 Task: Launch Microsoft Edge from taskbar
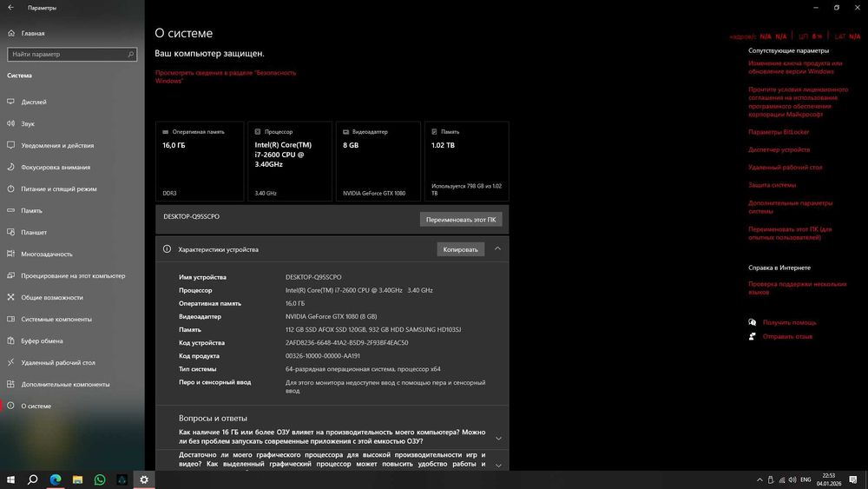pos(56,479)
